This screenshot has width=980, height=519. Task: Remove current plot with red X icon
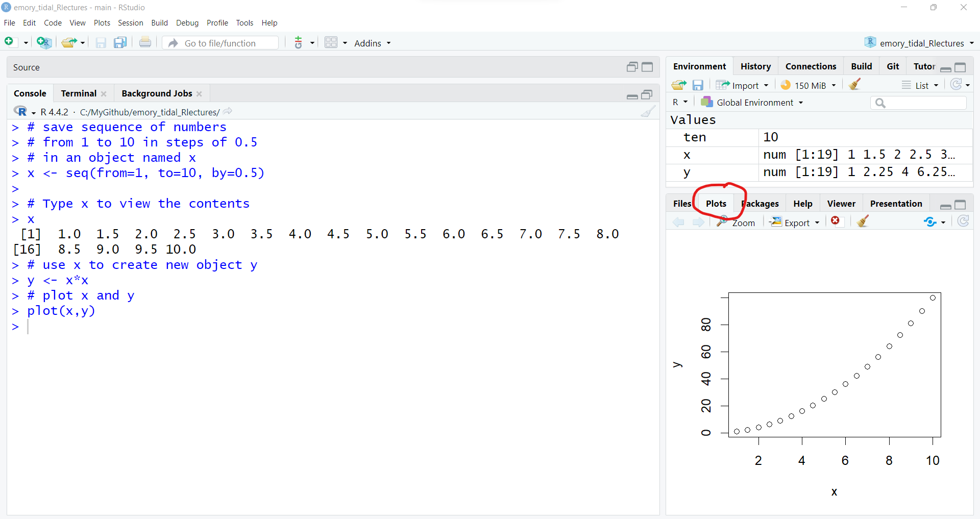(835, 221)
